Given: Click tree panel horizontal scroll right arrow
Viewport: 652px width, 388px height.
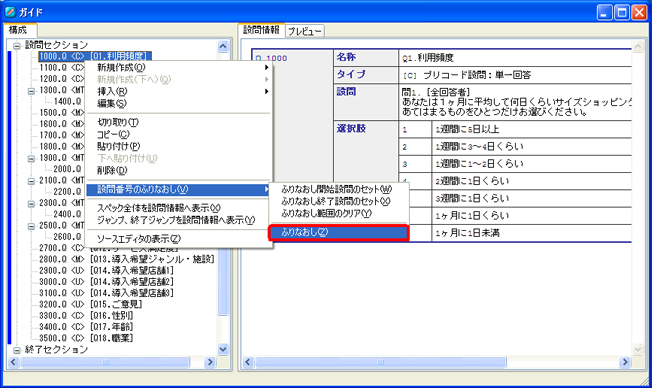Looking at the screenshot, I should tap(210, 362).
